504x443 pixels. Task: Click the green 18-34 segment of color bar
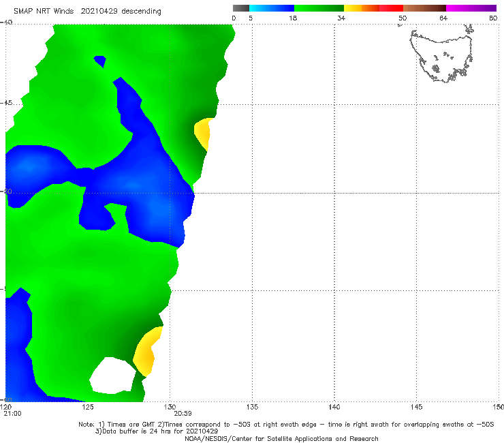coord(319,8)
